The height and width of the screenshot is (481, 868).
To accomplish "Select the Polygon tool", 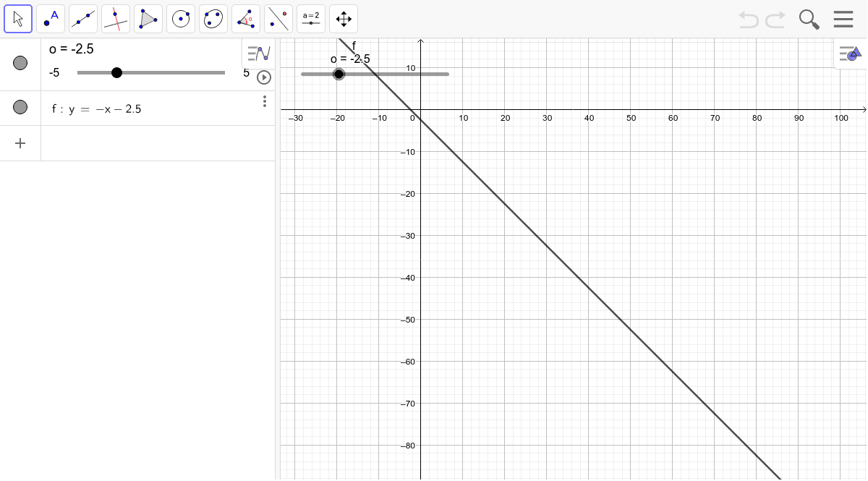I will [148, 19].
